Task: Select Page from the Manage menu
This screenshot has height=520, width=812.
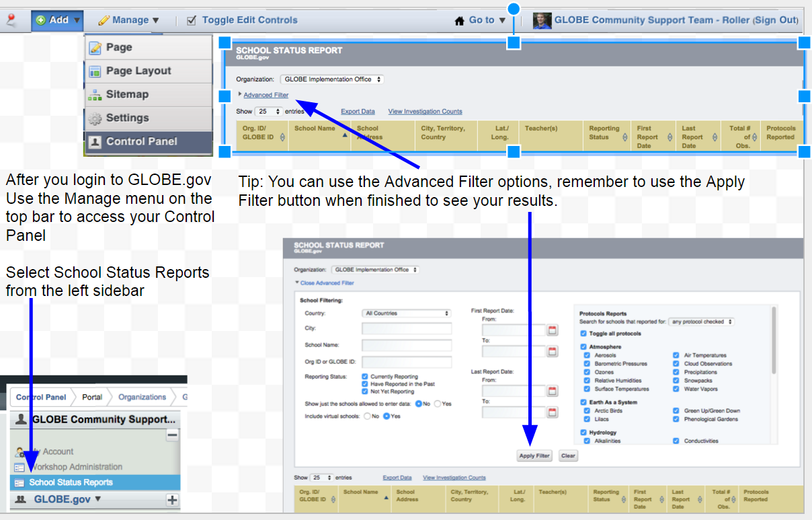Action: point(148,47)
